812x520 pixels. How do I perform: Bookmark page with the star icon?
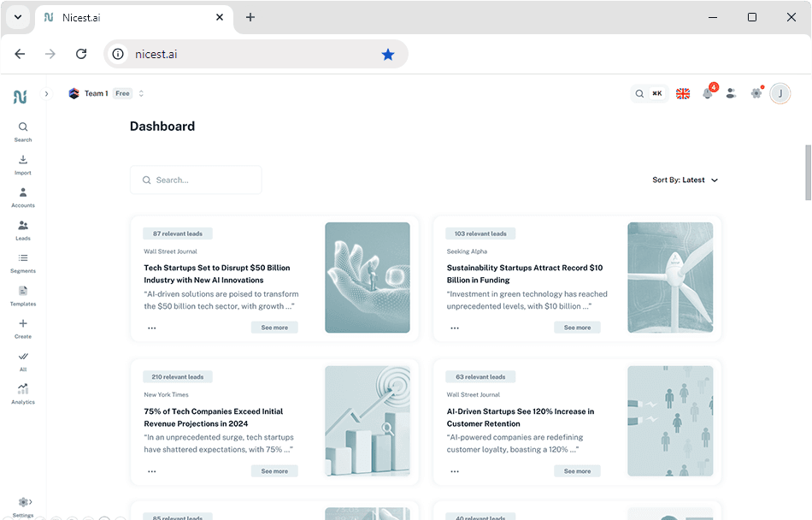[x=388, y=54]
